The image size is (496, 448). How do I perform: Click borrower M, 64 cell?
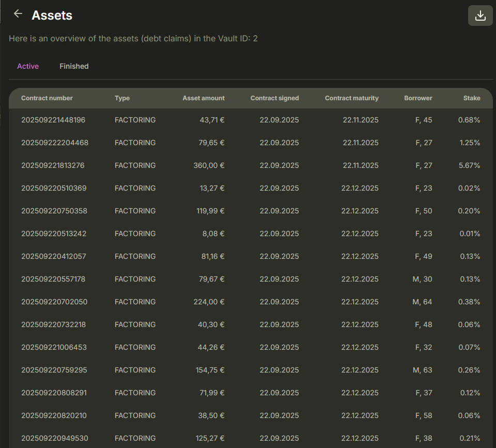click(x=422, y=302)
